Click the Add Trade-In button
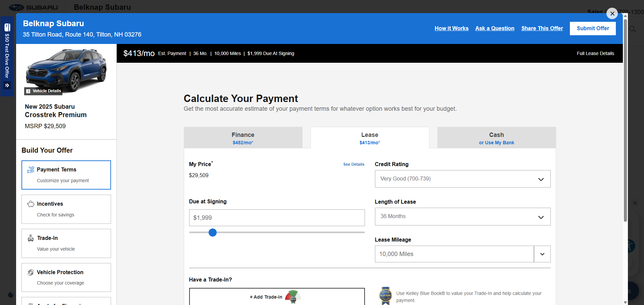This screenshot has width=644, height=305. pos(277,297)
